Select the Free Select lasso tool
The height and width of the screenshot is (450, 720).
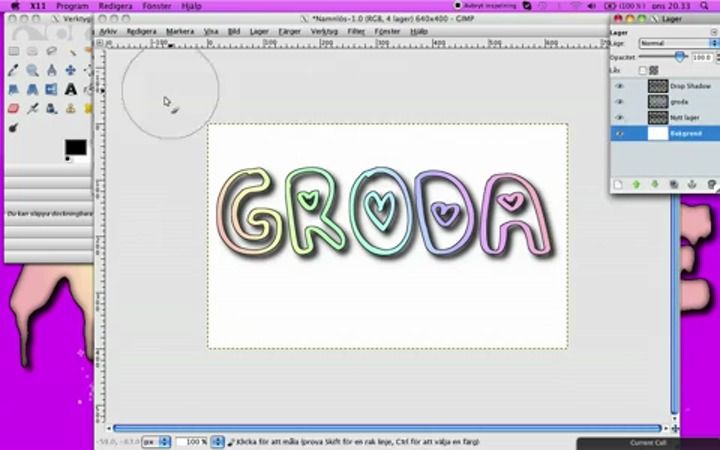coord(51,51)
